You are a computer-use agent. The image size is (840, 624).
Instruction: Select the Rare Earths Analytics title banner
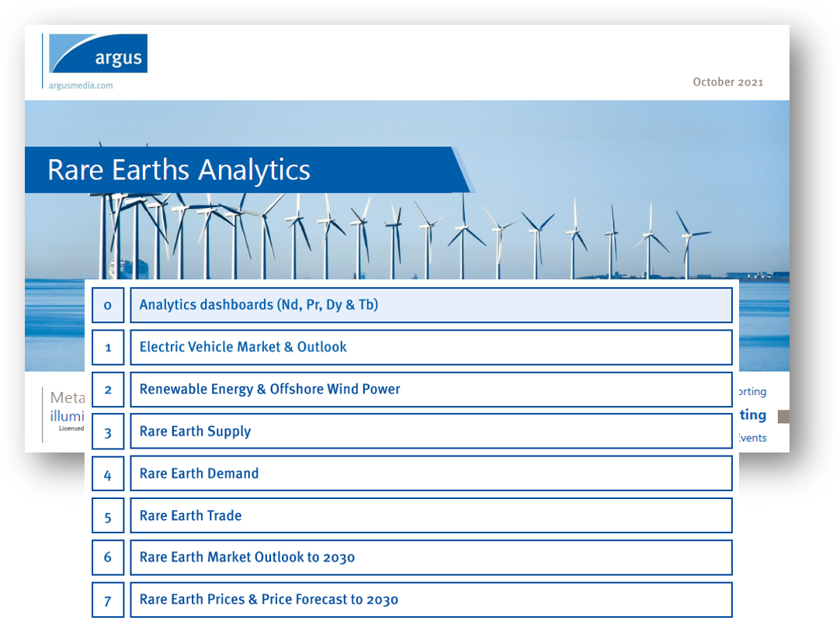[248, 170]
